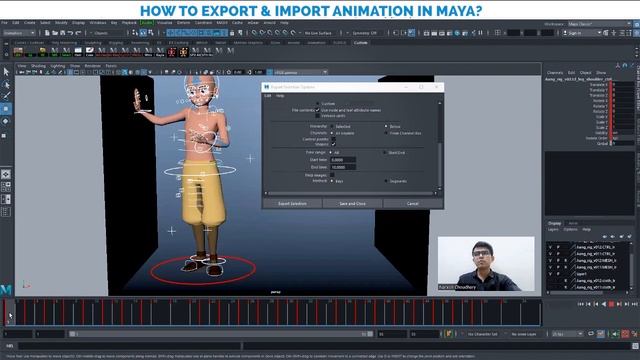The width and height of the screenshot is (640, 360).
Task: Open the playback fps dropdown
Action: (567, 334)
